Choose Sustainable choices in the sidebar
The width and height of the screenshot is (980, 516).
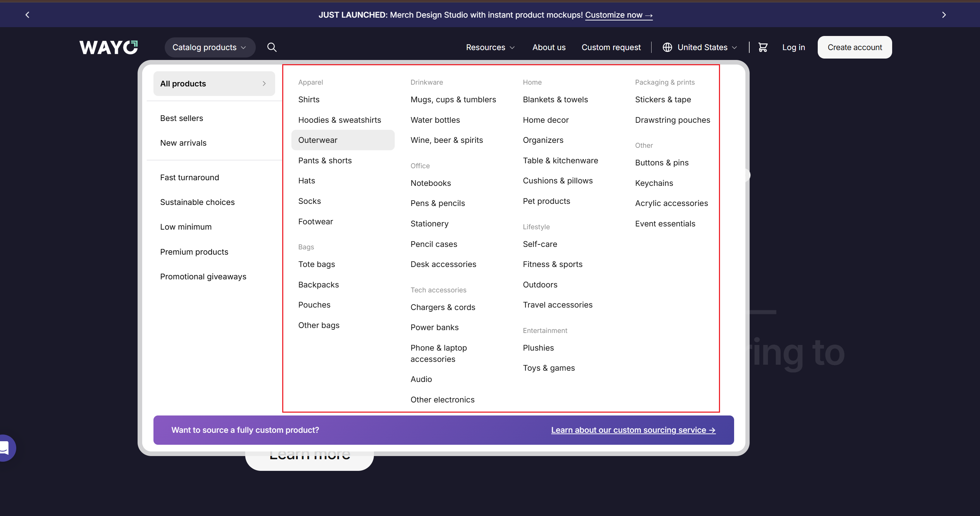point(197,202)
